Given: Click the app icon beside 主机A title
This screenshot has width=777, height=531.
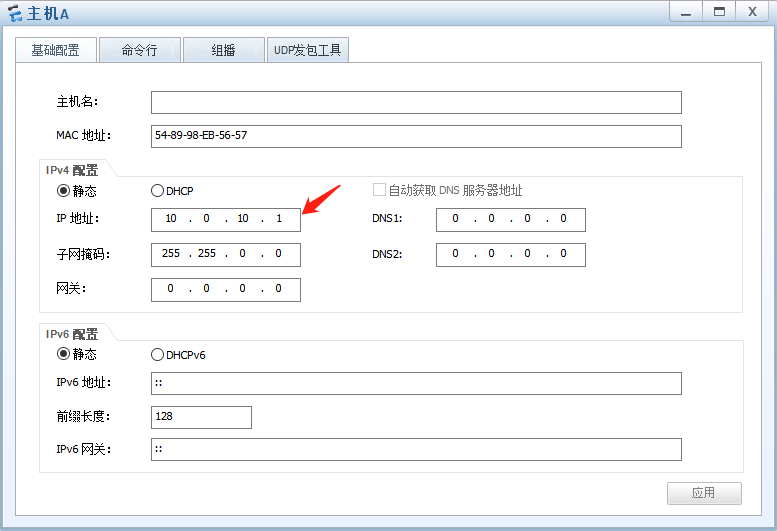Looking at the screenshot, I should pyautogui.click(x=15, y=13).
